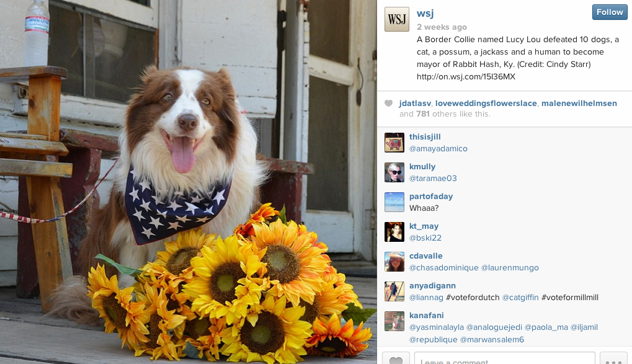Click the WSJ profile logo avatar
The height and width of the screenshot is (364, 632).
tap(396, 19)
